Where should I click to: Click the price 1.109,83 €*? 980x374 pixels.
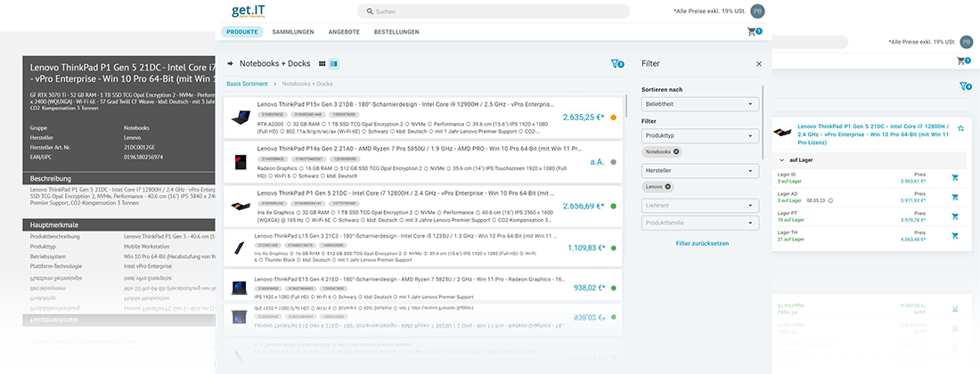click(586, 248)
